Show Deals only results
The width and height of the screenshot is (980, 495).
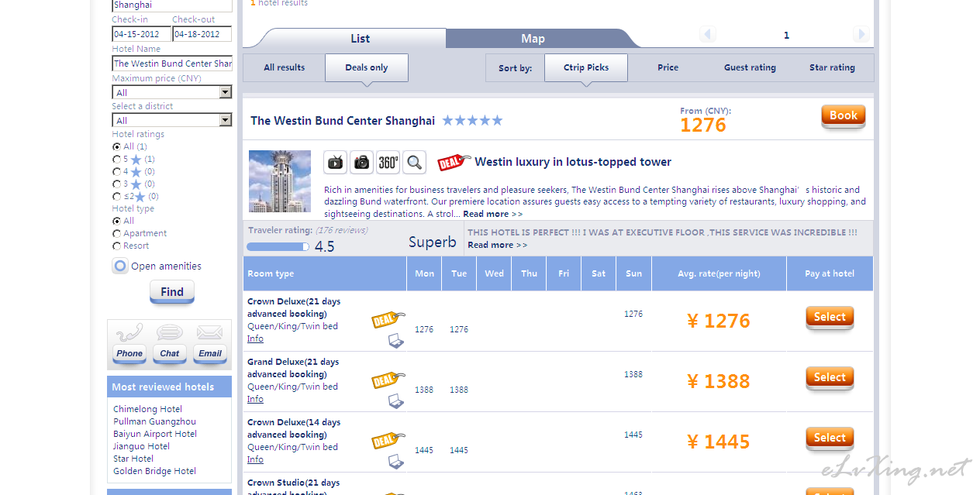coord(367,67)
